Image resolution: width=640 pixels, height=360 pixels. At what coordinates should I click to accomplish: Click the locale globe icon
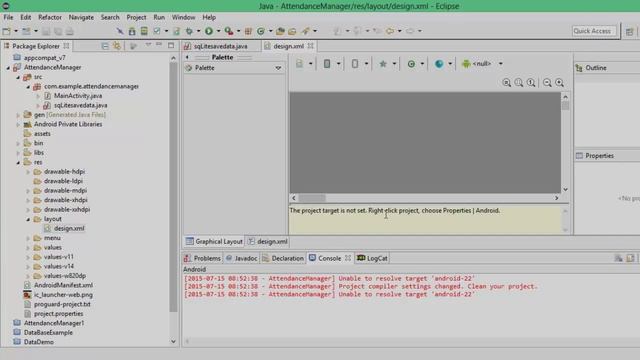click(x=439, y=64)
